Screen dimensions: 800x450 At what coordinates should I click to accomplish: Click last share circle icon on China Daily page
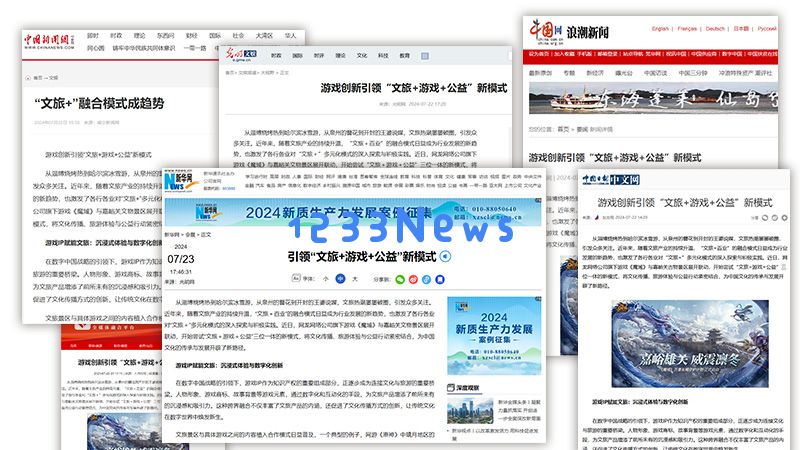tap(784, 218)
